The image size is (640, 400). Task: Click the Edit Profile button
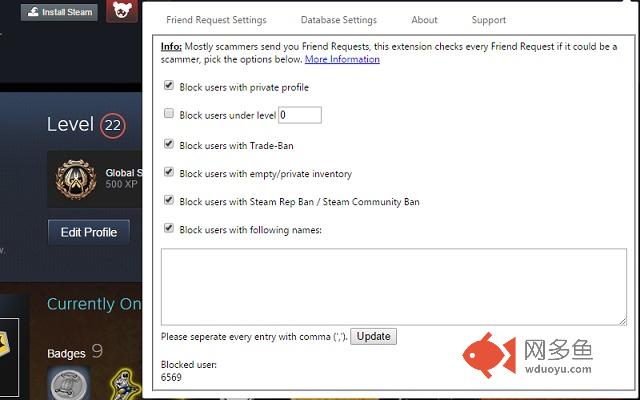pos(89,232)
